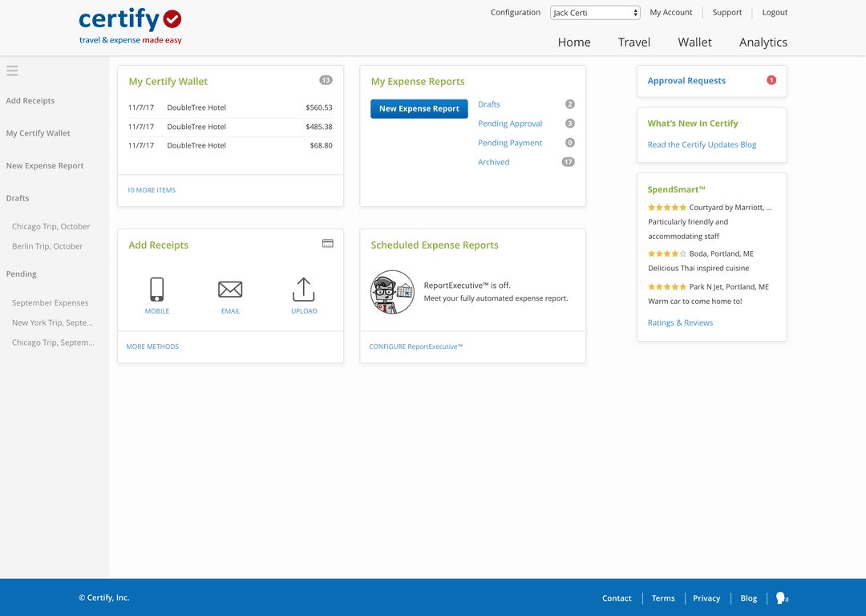Open Drafts in My Expense Reports
Viewport: 866px width, 616px height.
pyautogui.click(x=489, y=104)
